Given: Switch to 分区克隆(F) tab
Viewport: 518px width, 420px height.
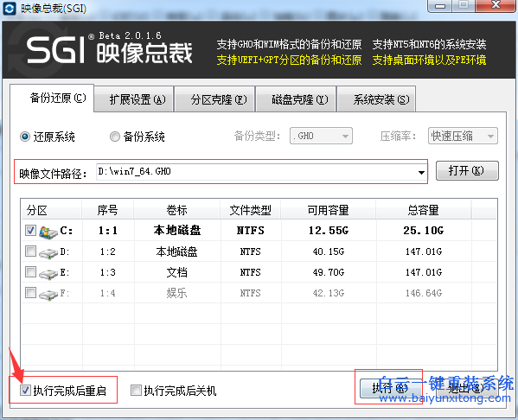Looking at the screenshot, I should point(215,99).
